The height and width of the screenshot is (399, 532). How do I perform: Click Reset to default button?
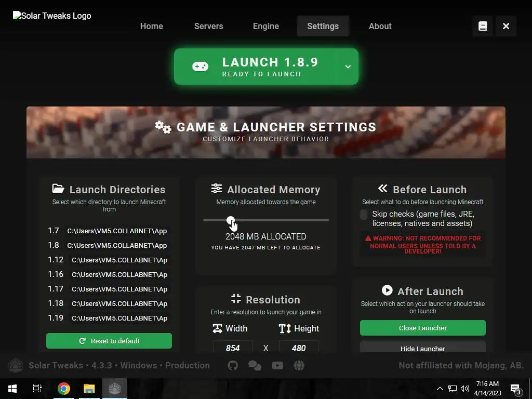tap(109, 341)
